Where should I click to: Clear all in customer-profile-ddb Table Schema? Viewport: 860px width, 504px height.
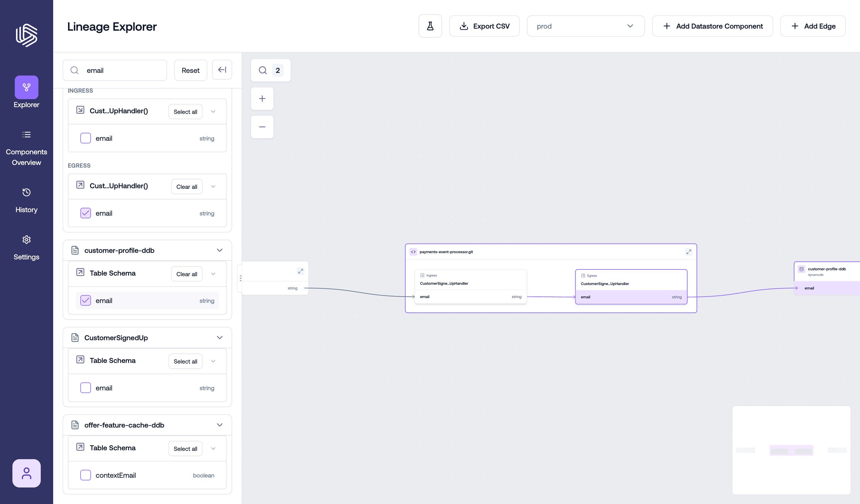[x=187, y=274]
